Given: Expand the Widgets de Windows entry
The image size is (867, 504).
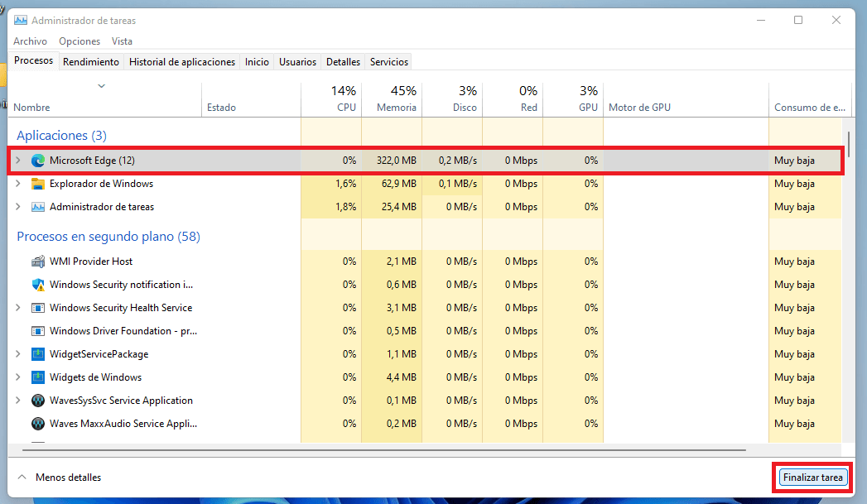Looking at the screenshot, I should coord(17,377).
